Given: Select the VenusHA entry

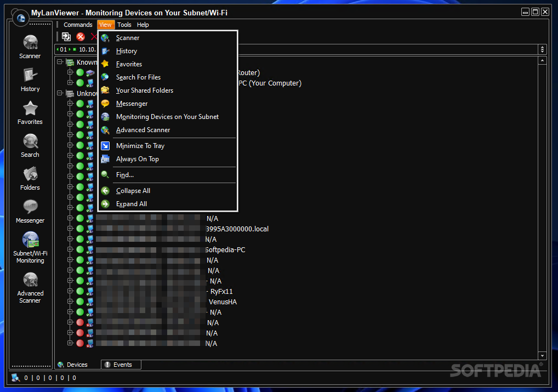Looking at the screenshot, I should point(223,302).
